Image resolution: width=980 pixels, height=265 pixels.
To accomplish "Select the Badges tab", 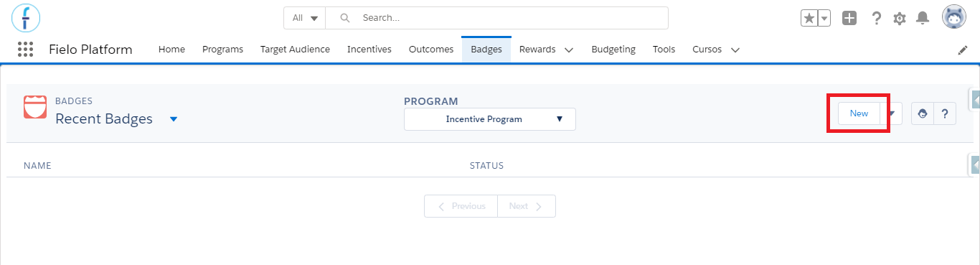I will point(486,50).
